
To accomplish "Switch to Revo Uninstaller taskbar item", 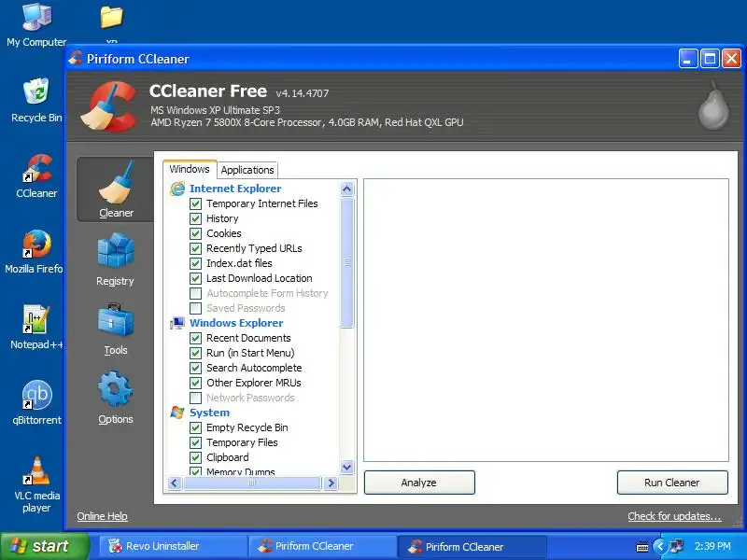I will [x=172, y=546].
